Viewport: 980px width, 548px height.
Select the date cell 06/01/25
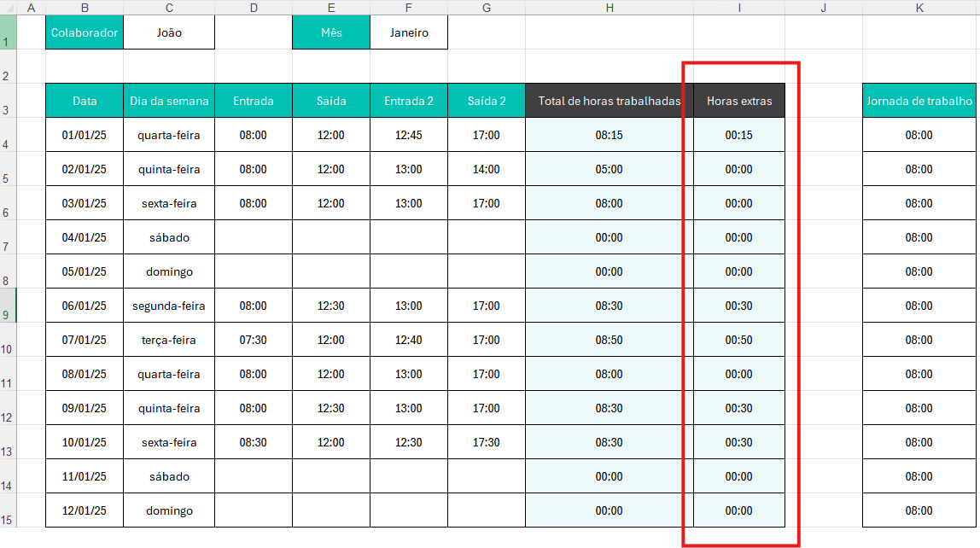pos(85,306)
